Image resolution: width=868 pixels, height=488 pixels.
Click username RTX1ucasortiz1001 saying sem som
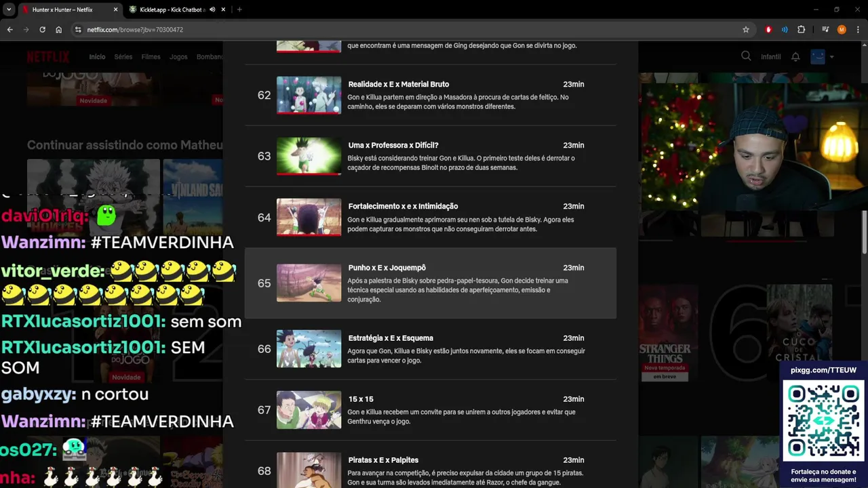[83, 321]
